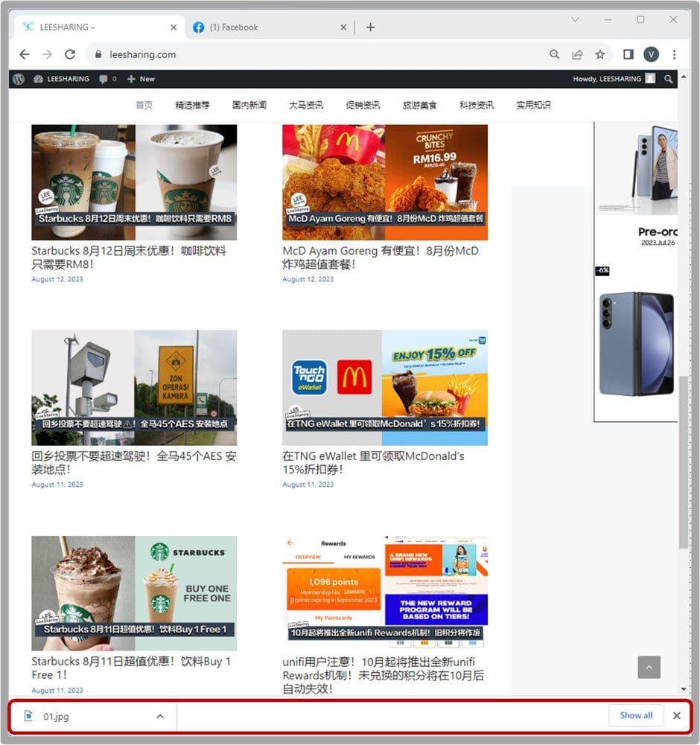Image resolution: width=700 pixels, height=745 pixels.
Task: Reload the leesharing.com page
Action: coord(70,54)
